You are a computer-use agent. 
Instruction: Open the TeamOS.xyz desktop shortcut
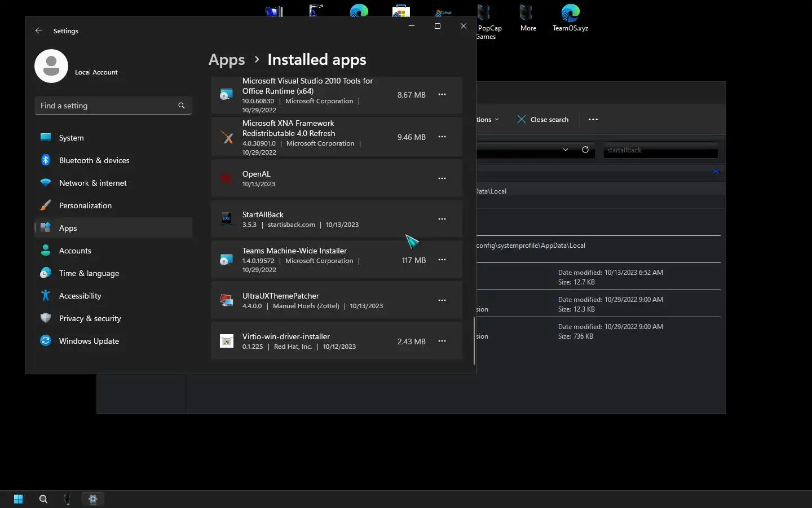pos(570,18)
